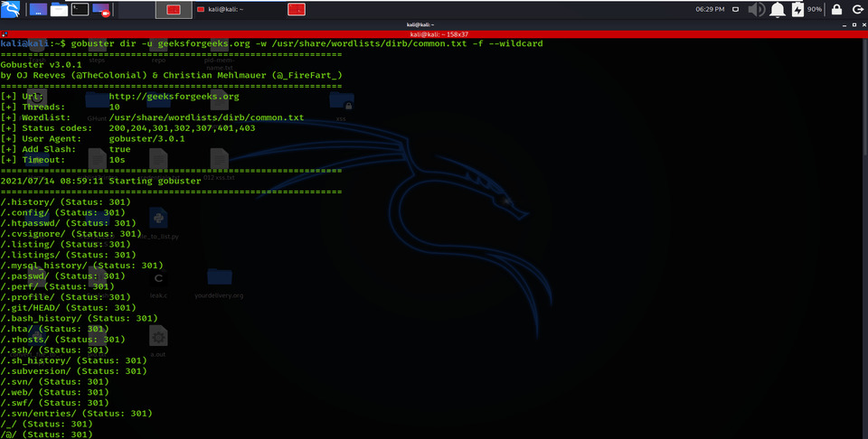Click the gobuster dir command line

(307, 43)
